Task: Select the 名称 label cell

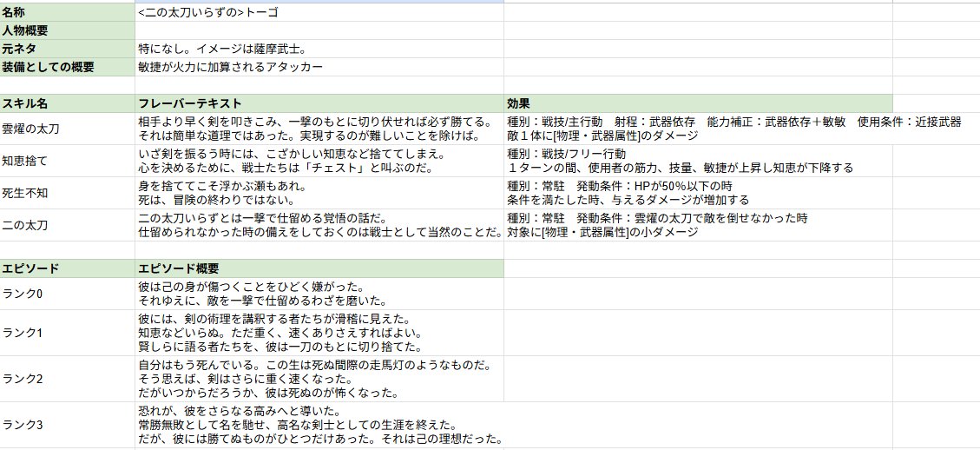Action: pos(68,12)
